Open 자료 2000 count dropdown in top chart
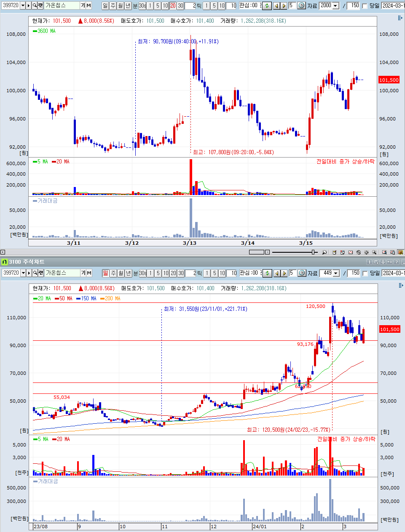The height and width of the screenshot is (532, 405). [336, 5]
